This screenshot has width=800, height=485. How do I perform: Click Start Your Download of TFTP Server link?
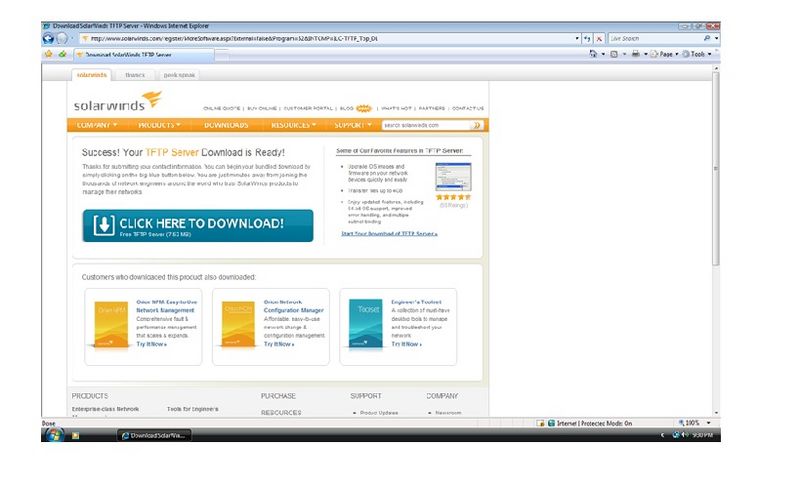[389, 234]
